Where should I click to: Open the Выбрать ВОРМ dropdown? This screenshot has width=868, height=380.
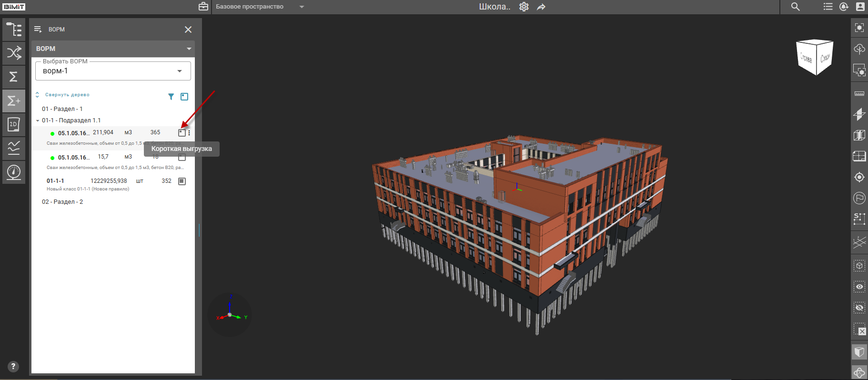[x=113, y=71]
